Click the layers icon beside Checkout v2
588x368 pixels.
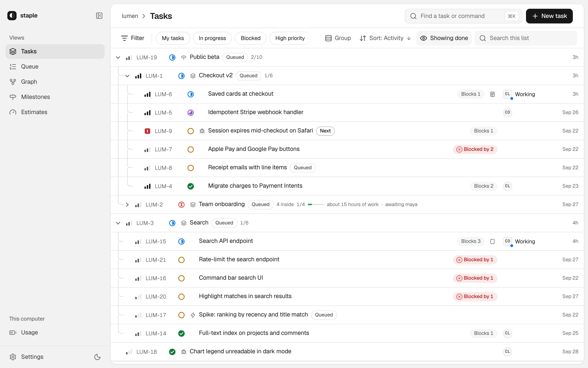point(193,76)
